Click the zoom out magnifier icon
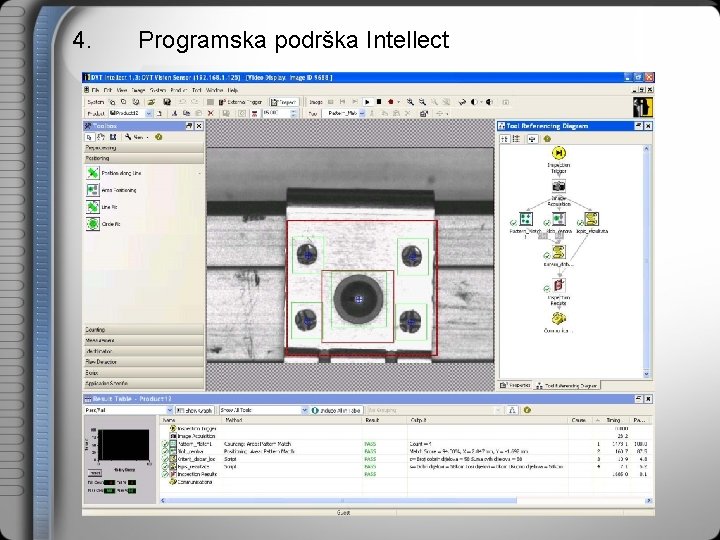Viewport: 720px width, 540px height. [422, 102]
